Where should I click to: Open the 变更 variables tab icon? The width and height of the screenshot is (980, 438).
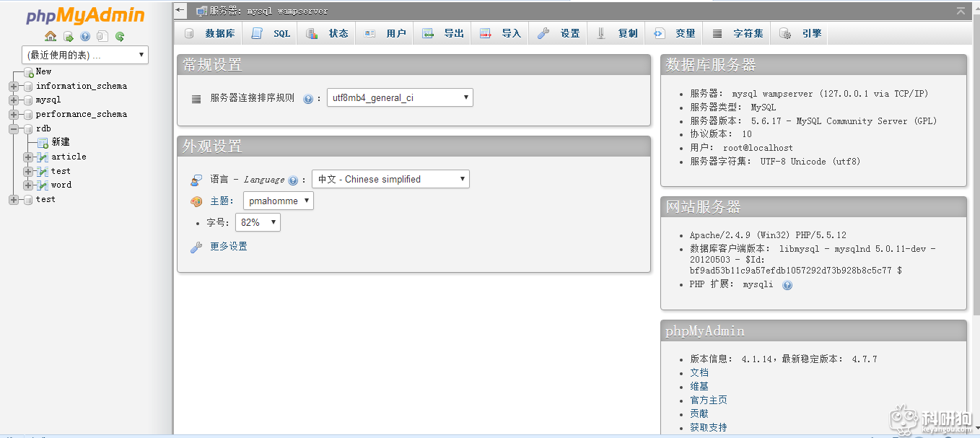click(x=659, y=33)
